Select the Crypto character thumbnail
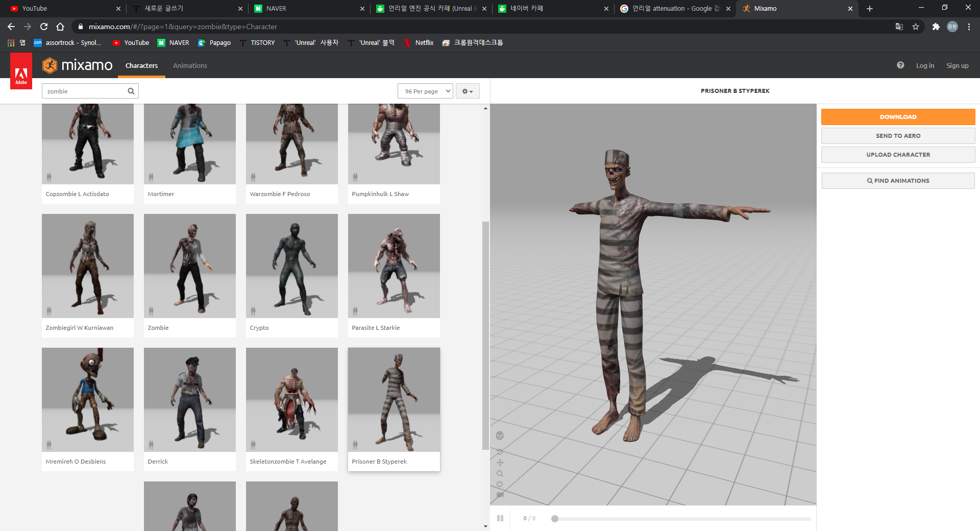The height and width of the screenshot is (531, 980). [291, 266]
